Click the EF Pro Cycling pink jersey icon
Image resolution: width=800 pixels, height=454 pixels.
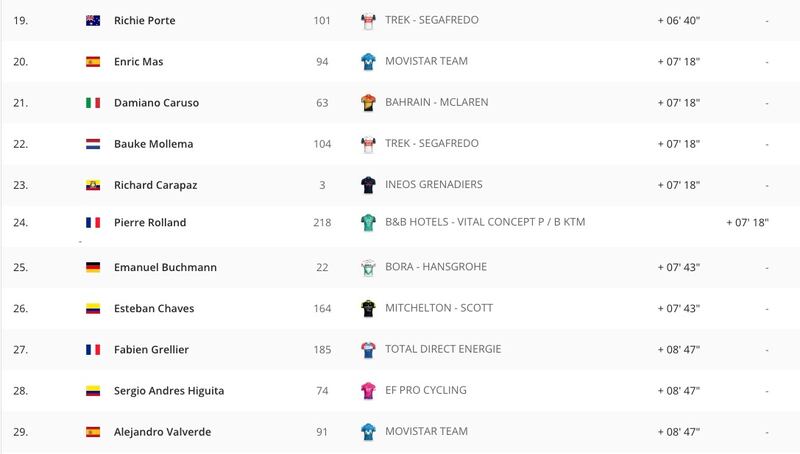[x=368, y=391]
